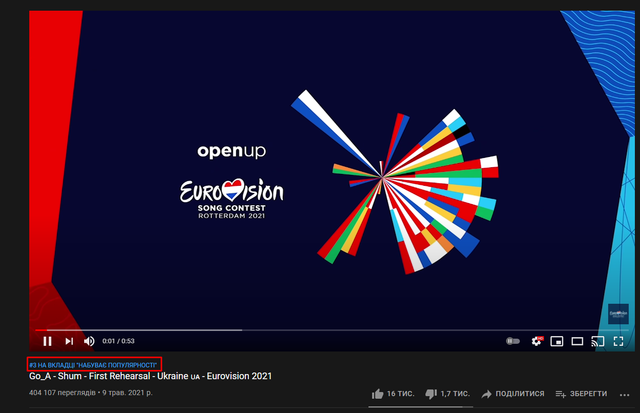The image size is (640, 413).
Task: Click the 0:01 / 0:53 time display
Action: (x=118, y=341)
